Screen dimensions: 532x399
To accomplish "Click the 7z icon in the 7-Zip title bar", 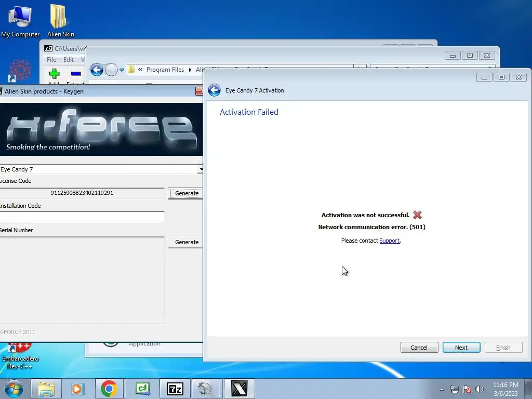I will (48, 48).
